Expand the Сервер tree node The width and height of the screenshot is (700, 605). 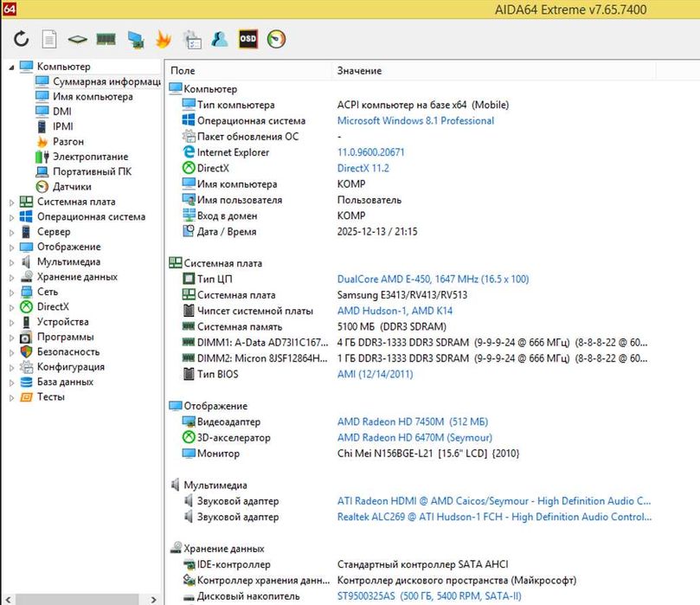click(11, 232)
